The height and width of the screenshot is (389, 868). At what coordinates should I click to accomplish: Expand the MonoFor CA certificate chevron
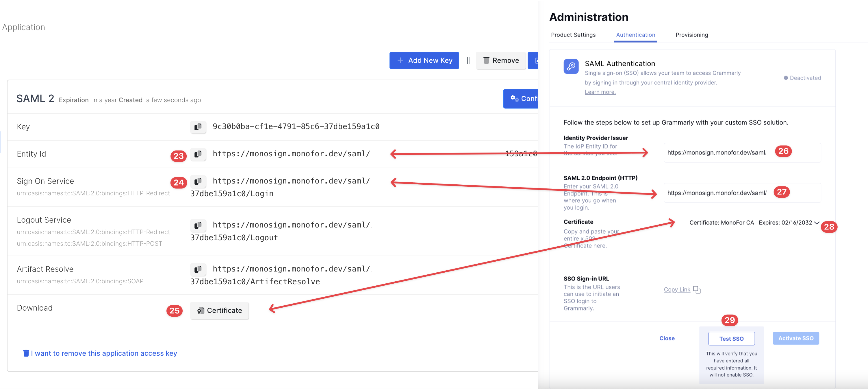coord(817,223)
